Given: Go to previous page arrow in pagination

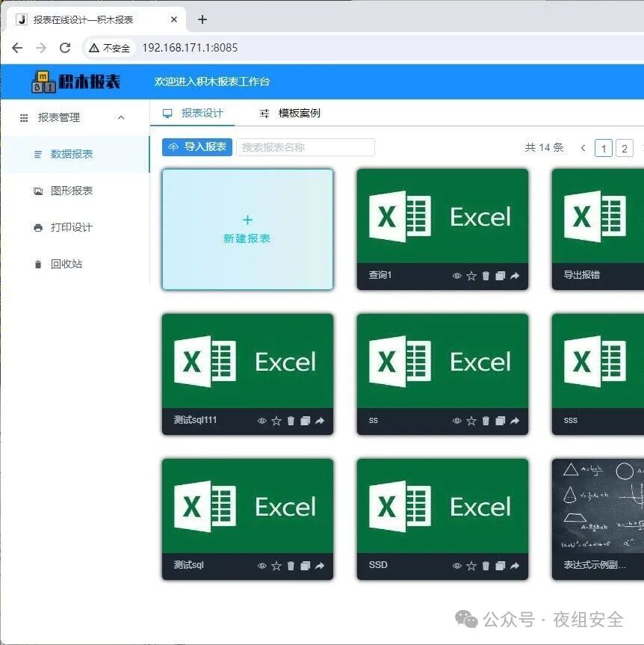Looking at the screenshot, I should coord(583,148).
